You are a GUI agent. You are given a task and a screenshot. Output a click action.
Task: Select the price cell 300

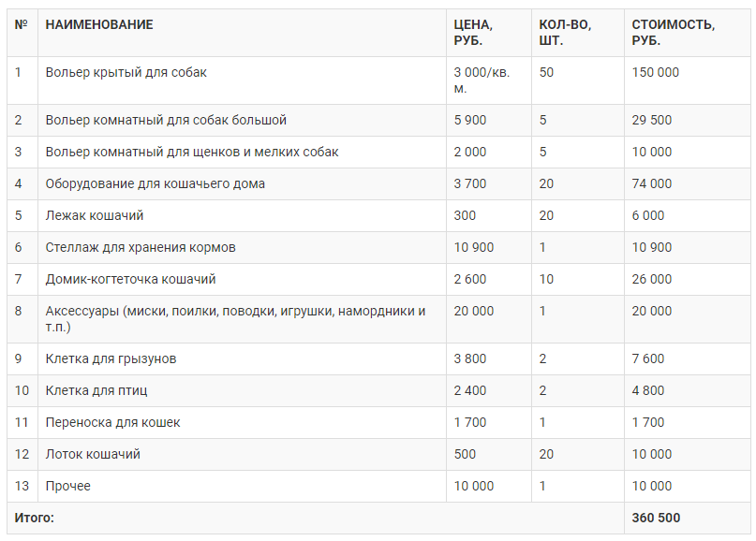(489, 215)
